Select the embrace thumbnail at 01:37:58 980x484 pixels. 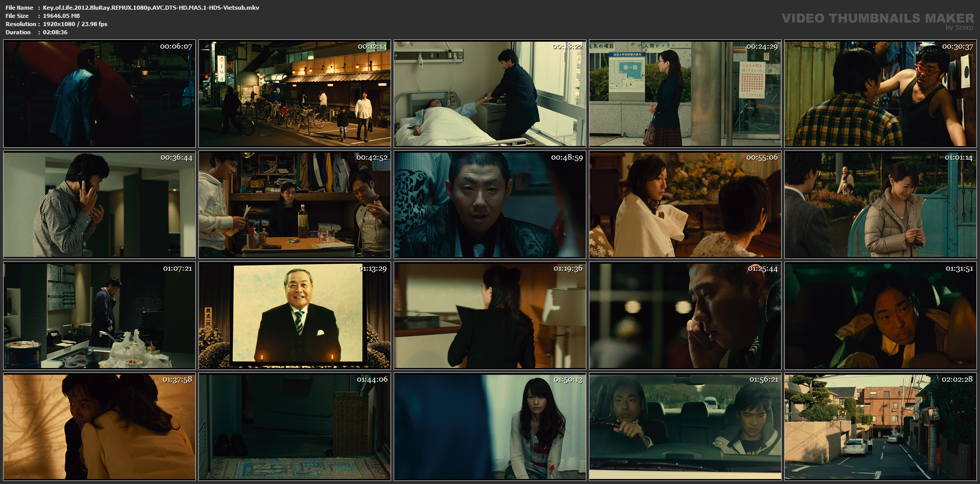pyautogui.click(x=100, y=427)
